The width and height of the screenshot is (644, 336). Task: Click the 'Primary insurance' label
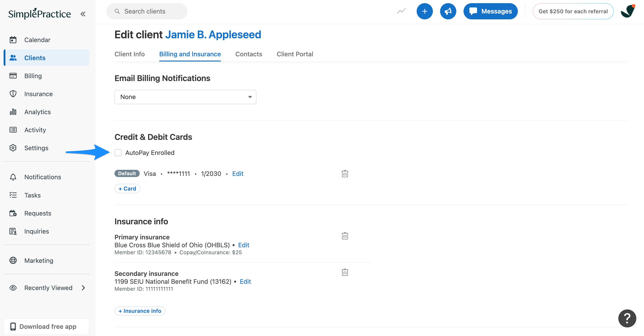(x=142, y=237)
